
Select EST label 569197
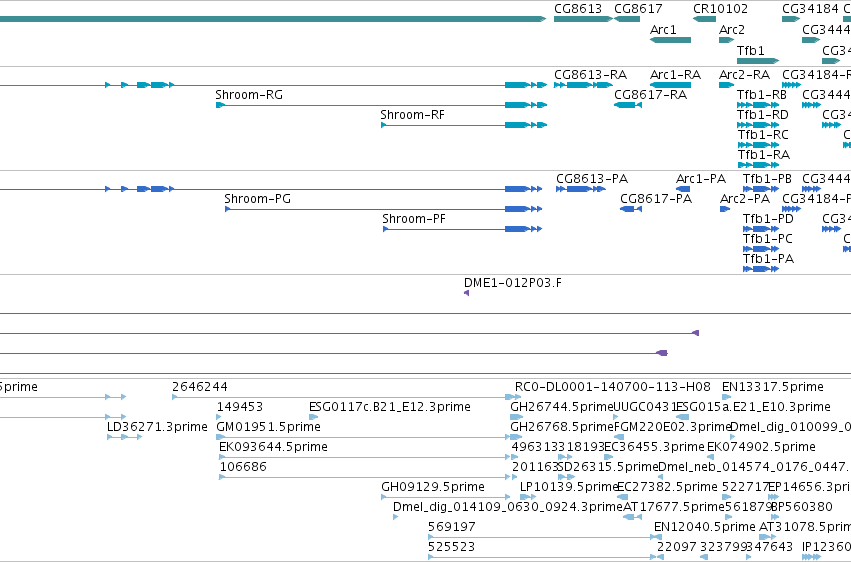click(452, 528)
